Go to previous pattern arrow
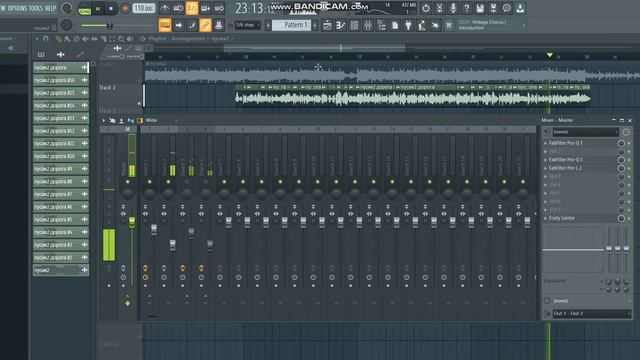 [x=268, y=25]
